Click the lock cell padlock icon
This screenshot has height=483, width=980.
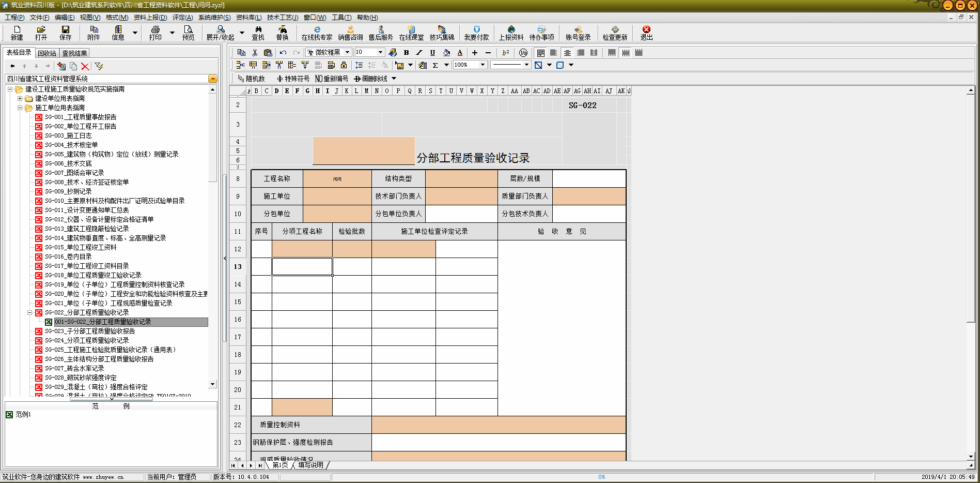pyautogui.click(x=344, y=65)
